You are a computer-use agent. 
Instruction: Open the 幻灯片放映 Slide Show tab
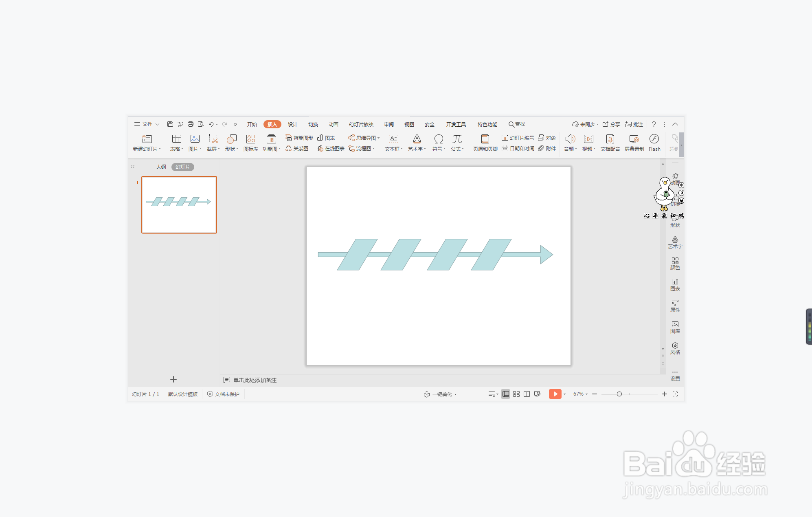pos(361,124)
